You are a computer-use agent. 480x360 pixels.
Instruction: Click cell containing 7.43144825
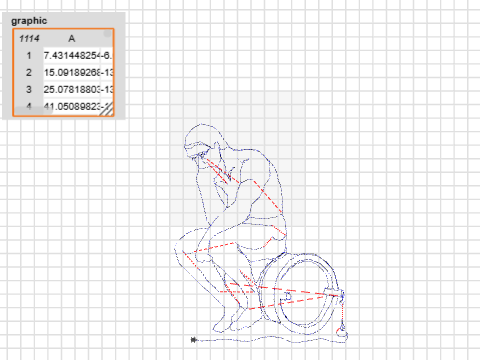(x=72, y=55)
